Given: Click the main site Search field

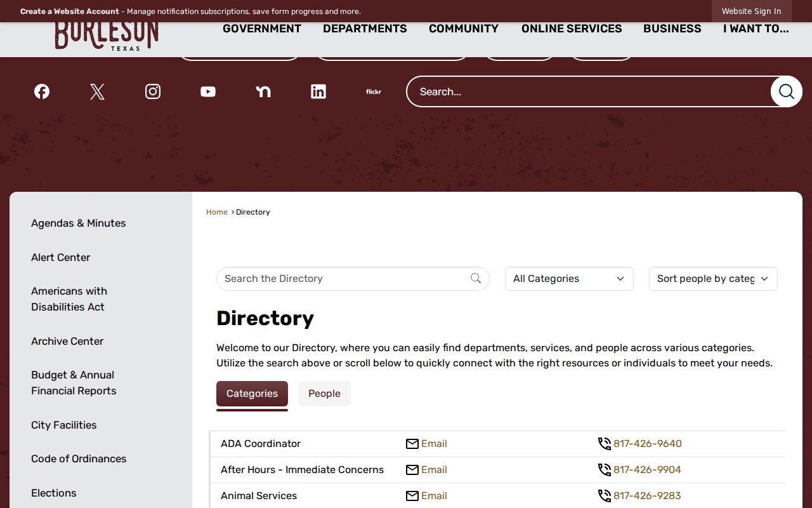Looking at the screenshot, I should click(x=588, y=91).
